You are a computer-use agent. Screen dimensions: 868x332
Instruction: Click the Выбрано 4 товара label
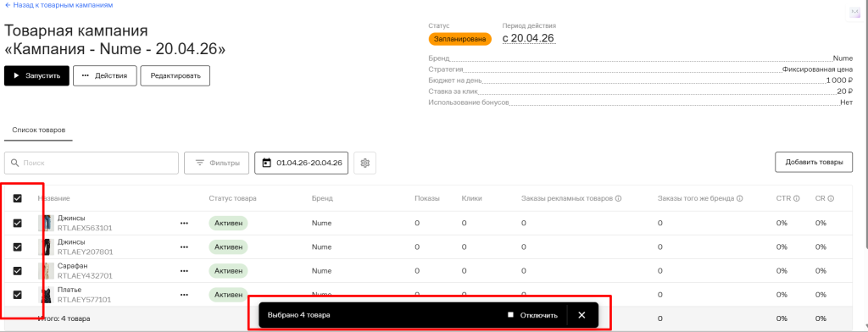(x=299, y=315)
